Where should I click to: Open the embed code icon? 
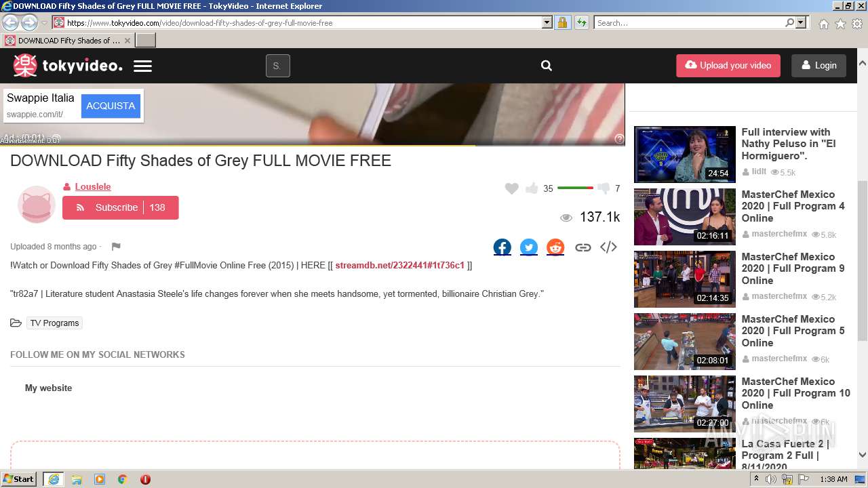coord(608,247)
